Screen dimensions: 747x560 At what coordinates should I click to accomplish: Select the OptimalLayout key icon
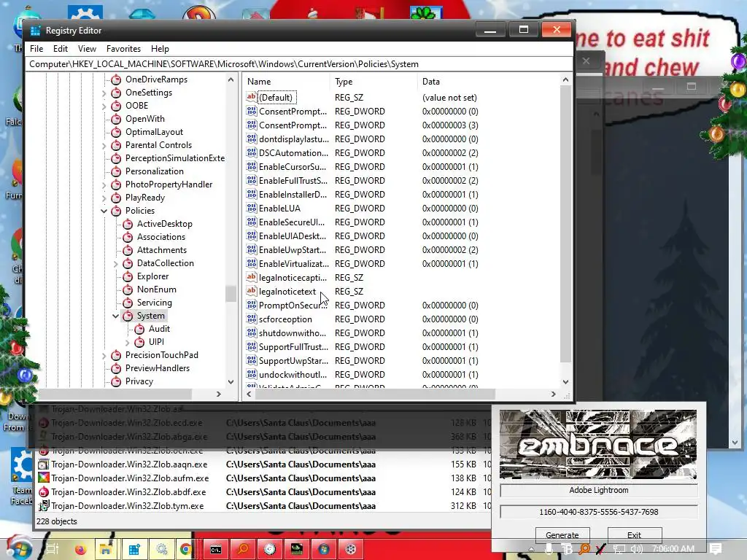coord(116,132)
